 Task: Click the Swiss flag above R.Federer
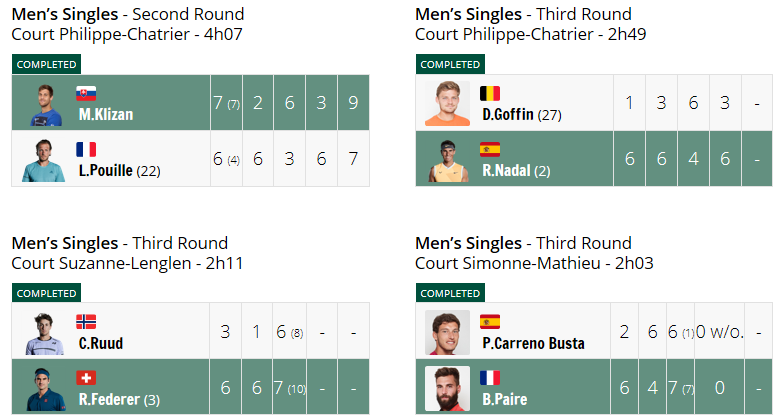pyautogui.click(x=86, y=378)
